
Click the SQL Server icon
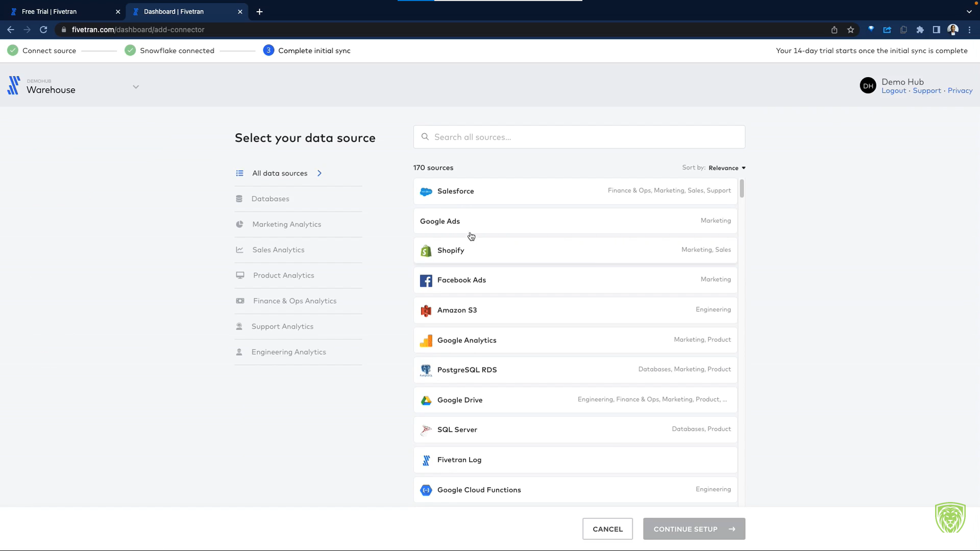point(426,430)
